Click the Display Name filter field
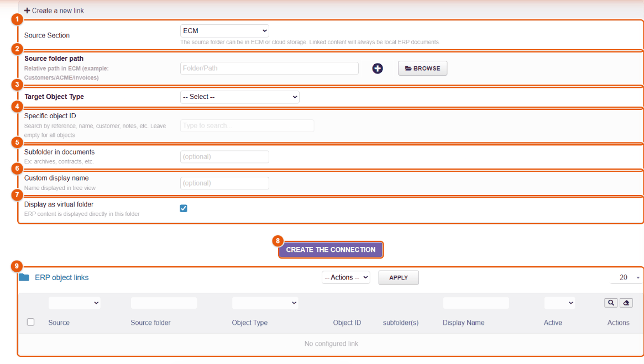This screenshot has height=364, width=644. 476,303
